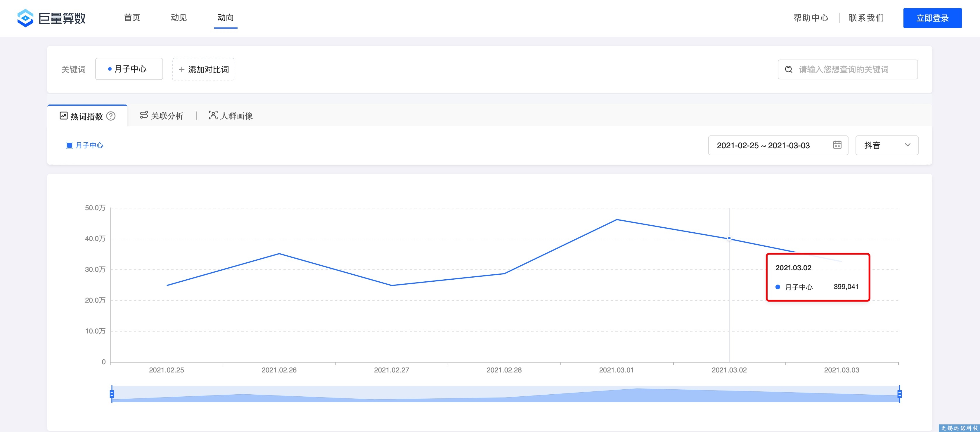This screenshot has width=980, height=432.
Task: Click the 2021.02.28 axis label
Action: point(504,370)
